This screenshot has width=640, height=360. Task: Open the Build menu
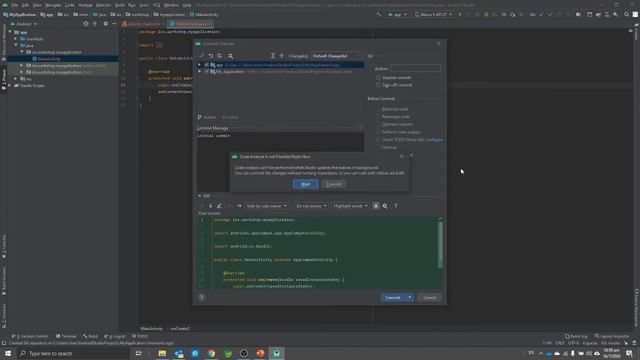(120, 5)
